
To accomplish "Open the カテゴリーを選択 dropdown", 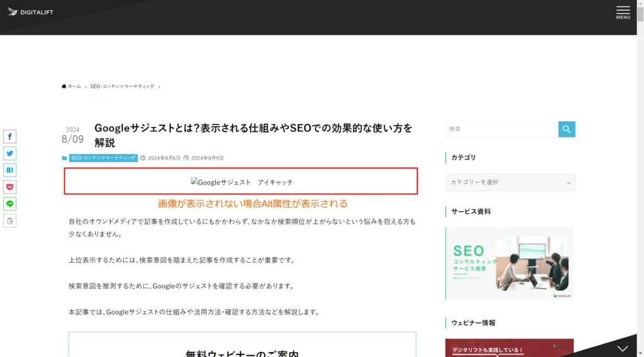I will point(510,182).
